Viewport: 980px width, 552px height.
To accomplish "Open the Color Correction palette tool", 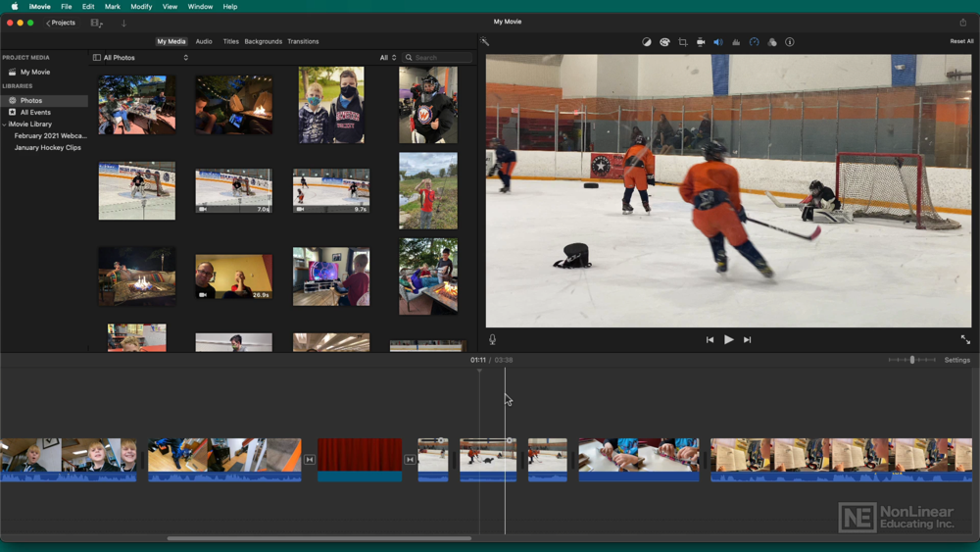I will [x=664, y=42].
